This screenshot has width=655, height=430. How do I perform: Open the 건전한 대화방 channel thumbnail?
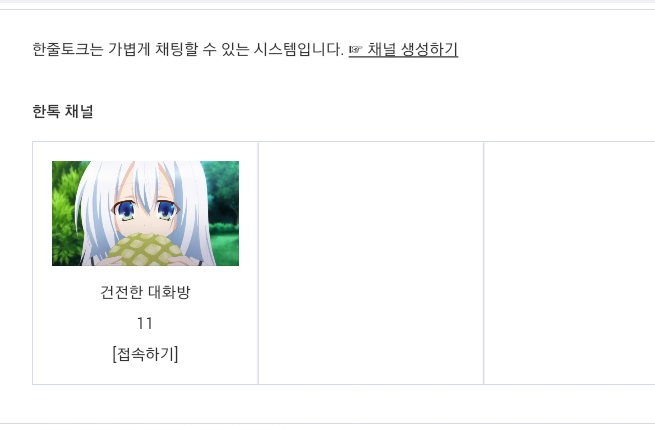(x=145, y=213)
